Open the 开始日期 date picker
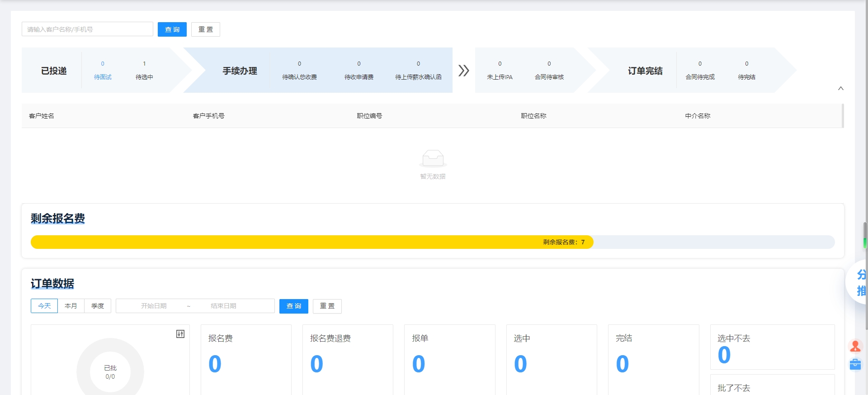The height and width of the screenshot is (395, 868). [x=154, y=306]
